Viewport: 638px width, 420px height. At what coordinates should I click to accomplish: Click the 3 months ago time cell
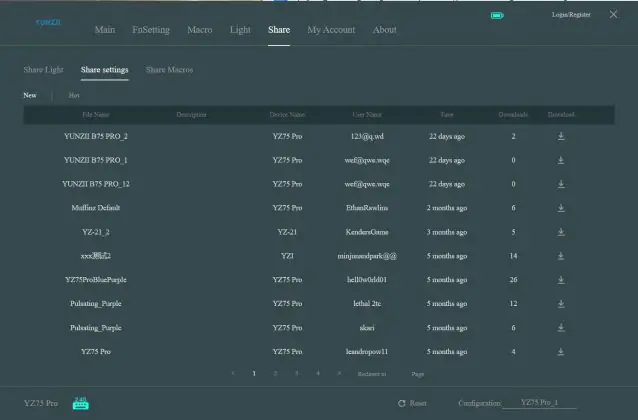(x=447, y=232)
